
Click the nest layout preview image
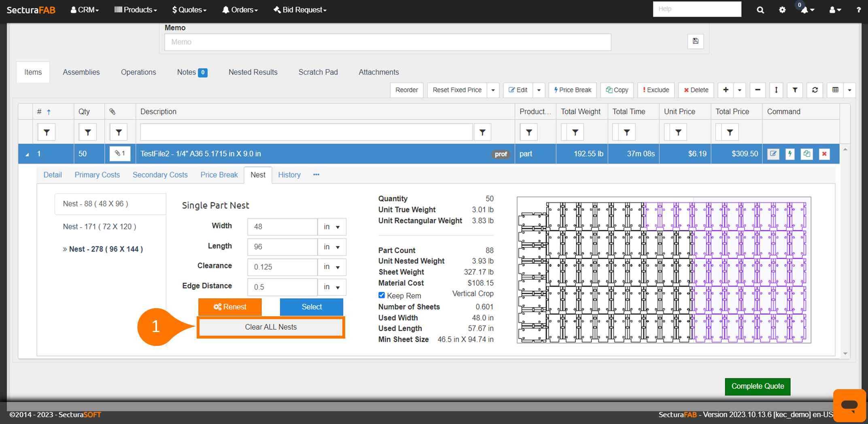[664, 270]
